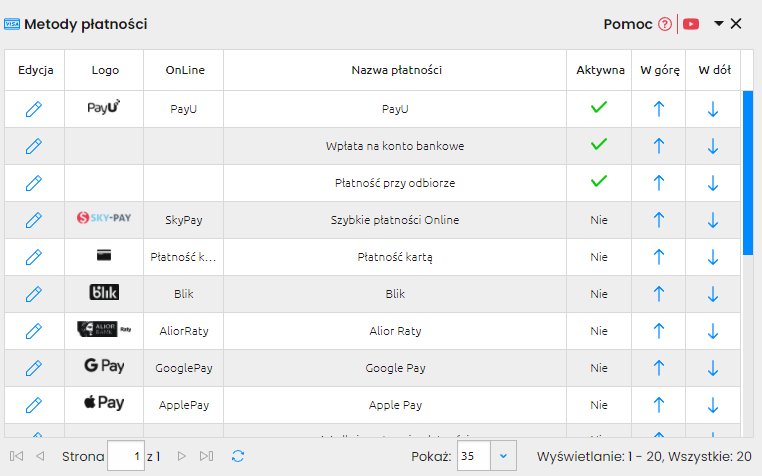Open the red YouTube help video icon
This screenshot has width=762, height=476.
pos(691,24)
